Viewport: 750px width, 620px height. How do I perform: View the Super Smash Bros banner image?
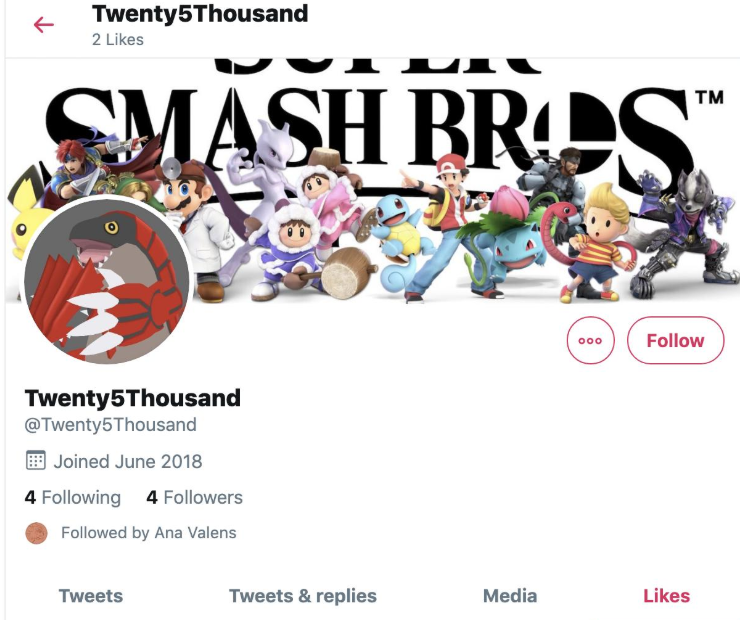pos(373,181)
